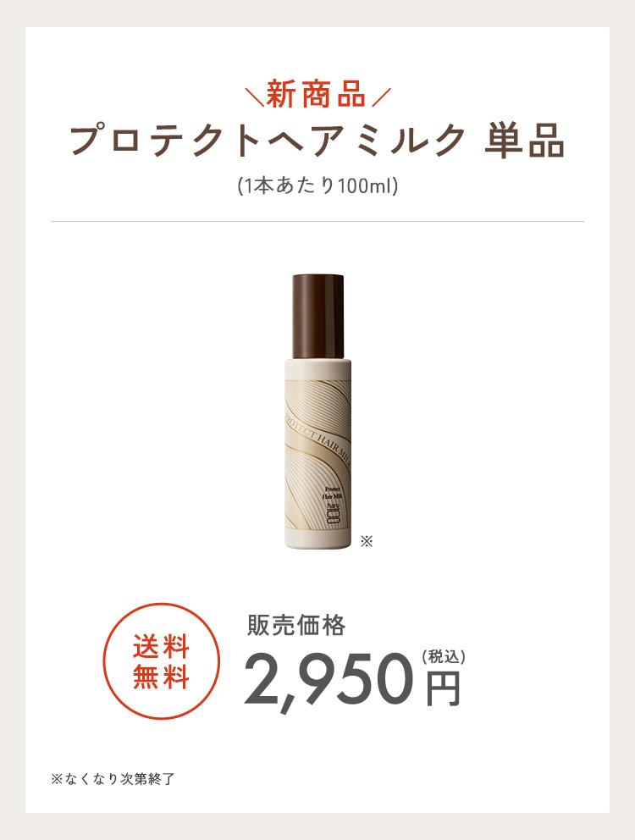Viewport: 635px width, 840px height.
Task: Click the 無料 text inside the red badge
Action: [162, 677]
